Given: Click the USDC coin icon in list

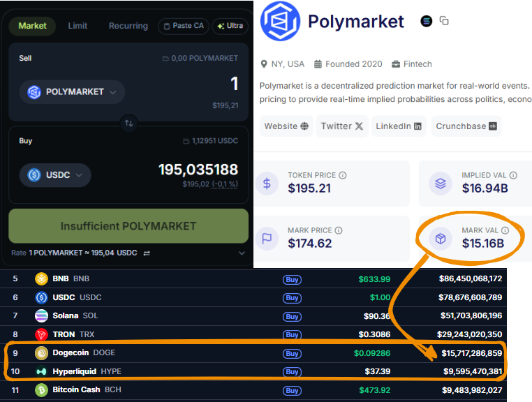Looking at the screenshot, I should pyautogui.click(x=41, y=297).
